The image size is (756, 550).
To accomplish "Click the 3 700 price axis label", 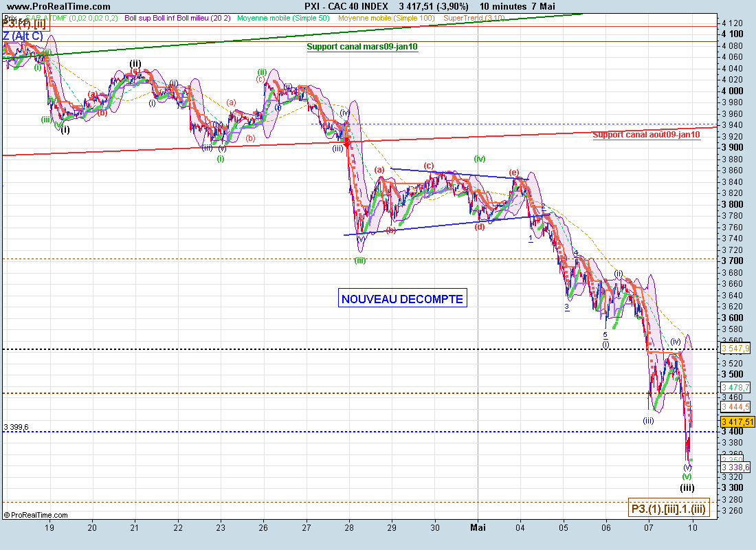I will click(733, 261).
